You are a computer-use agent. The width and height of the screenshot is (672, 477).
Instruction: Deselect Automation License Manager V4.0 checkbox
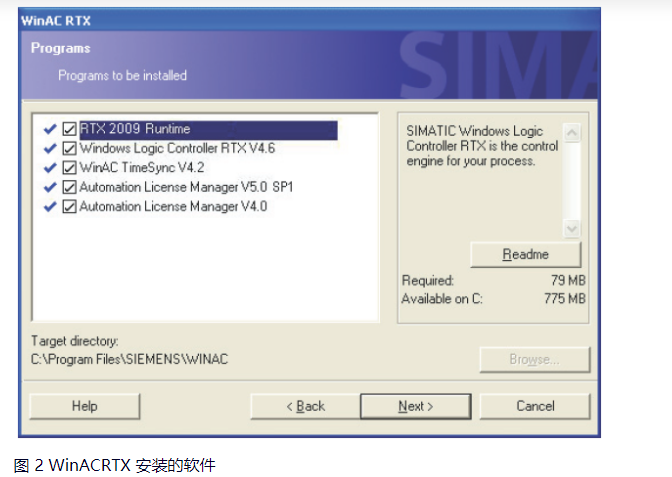[69, 207]
